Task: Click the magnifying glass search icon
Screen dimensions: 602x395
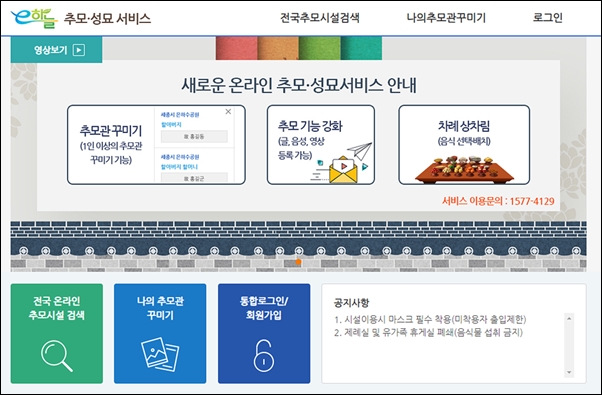Action: click(x=56, y=355)
